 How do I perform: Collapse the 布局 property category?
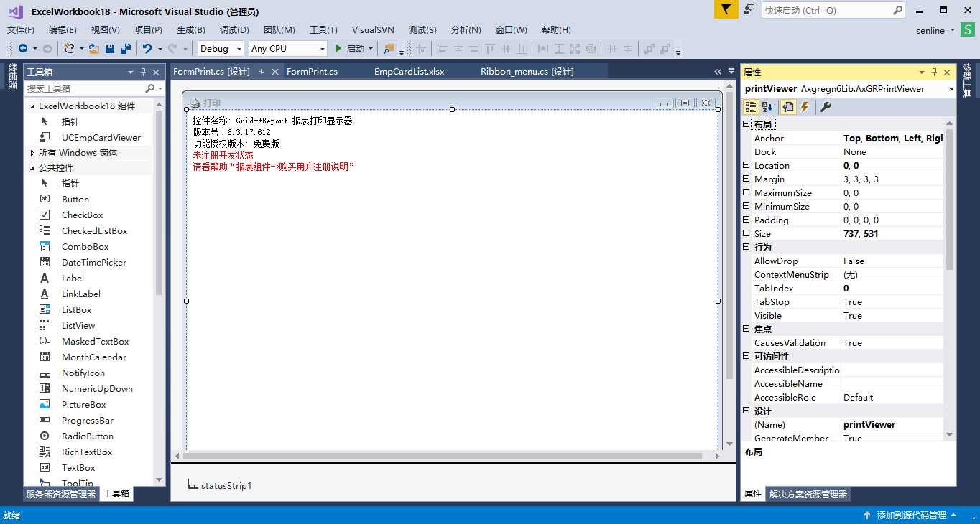point(746,124)
